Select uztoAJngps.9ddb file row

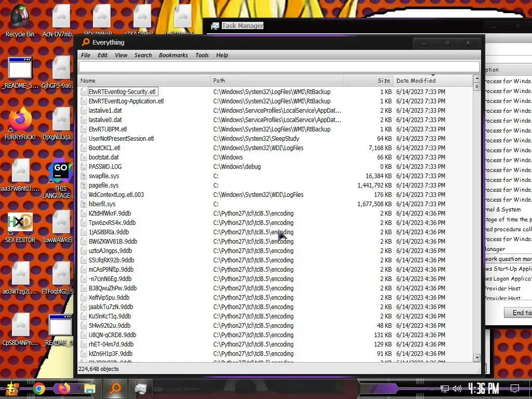click(275, 251)
